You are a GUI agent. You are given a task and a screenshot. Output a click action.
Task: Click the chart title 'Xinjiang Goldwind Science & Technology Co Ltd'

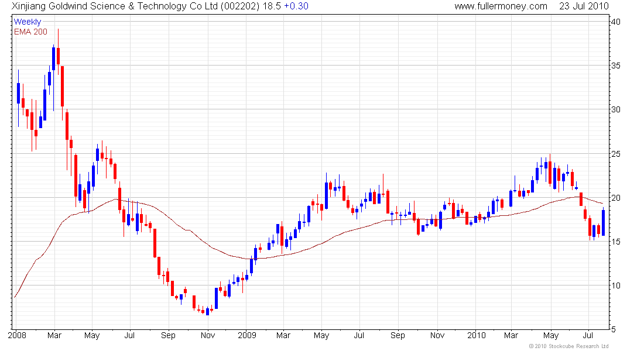115,6
